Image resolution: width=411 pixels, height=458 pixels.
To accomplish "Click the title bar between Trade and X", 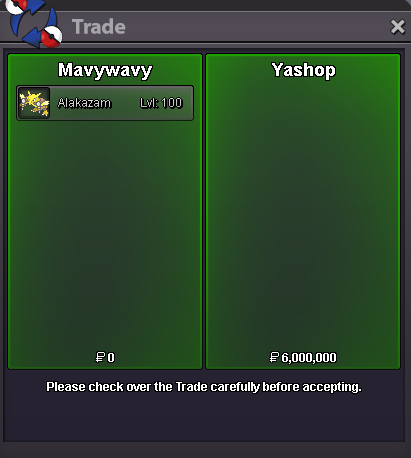I will tap(257, 27).
